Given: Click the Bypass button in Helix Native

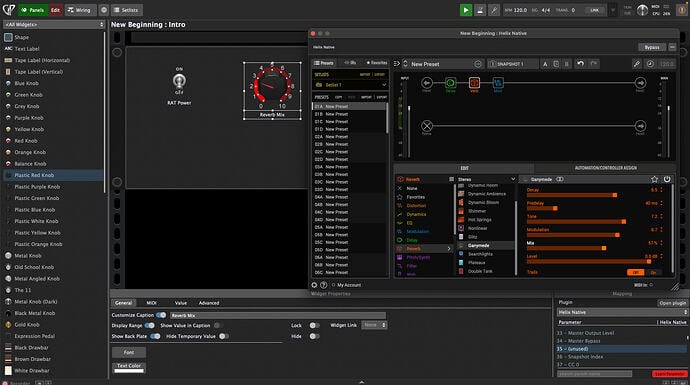Looking at the screenshot, I should click(652, 47).
